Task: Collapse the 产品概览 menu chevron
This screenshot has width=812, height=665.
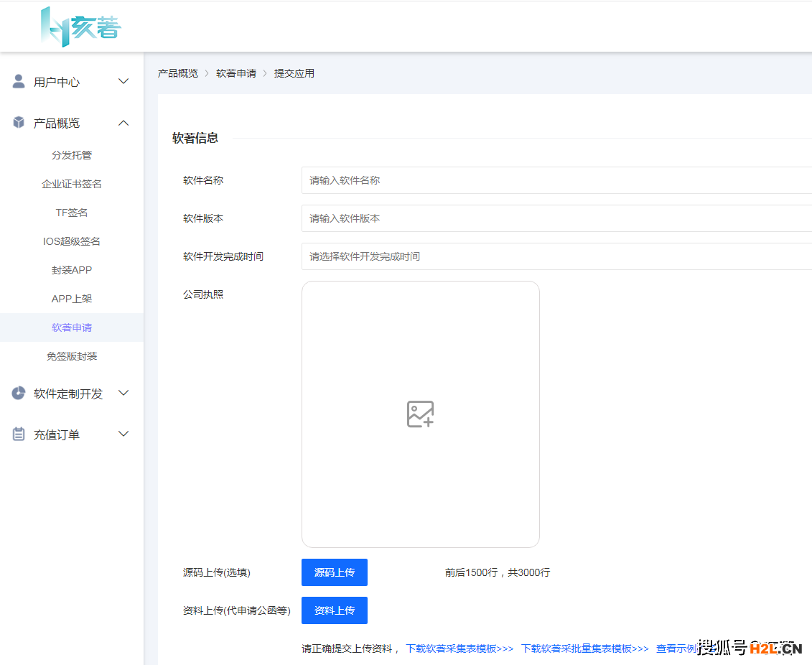Action: click(123, 123)
